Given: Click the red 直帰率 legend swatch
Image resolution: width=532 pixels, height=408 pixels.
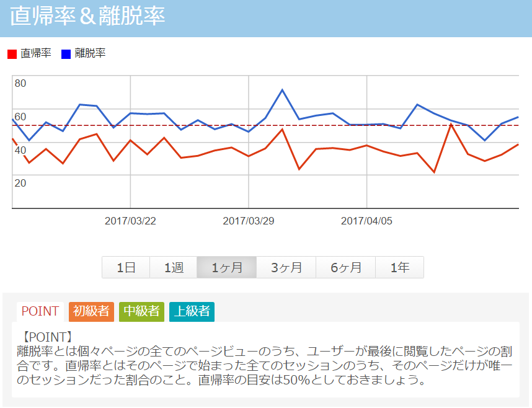Looking at the screenshot, I should coord(12,54).
